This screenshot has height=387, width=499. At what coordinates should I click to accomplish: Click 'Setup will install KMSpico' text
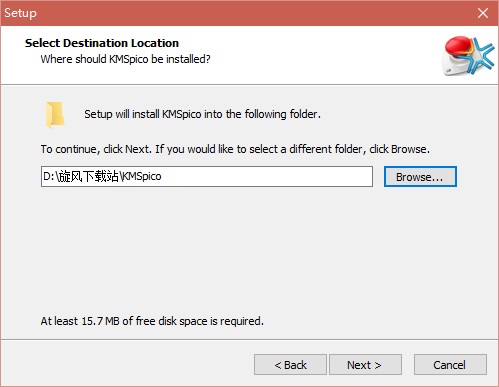click(202, 114)
